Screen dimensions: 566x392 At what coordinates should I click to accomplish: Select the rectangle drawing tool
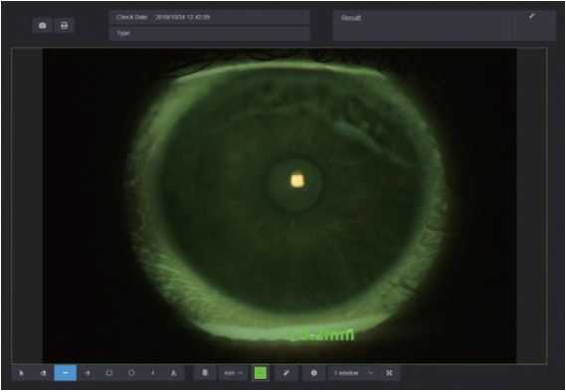pyautogui.click(x=109, y=373)
